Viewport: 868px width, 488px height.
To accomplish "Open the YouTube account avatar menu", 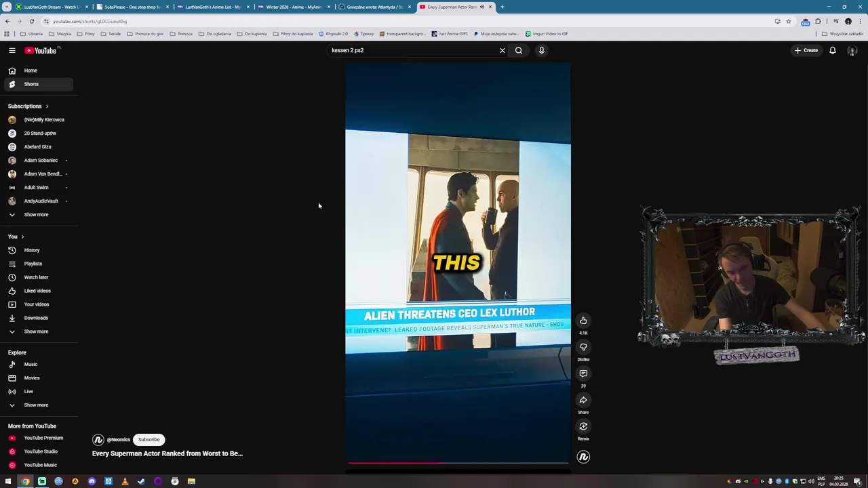I will 852,51.
